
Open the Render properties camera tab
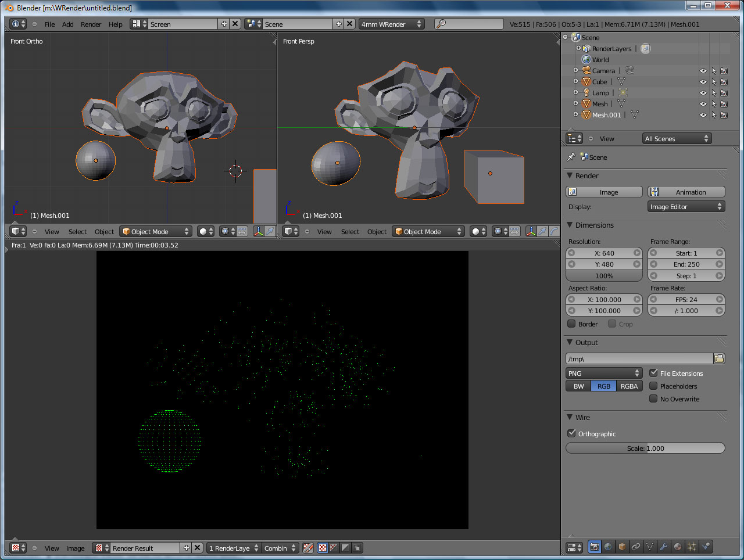[x=594, y=547]
